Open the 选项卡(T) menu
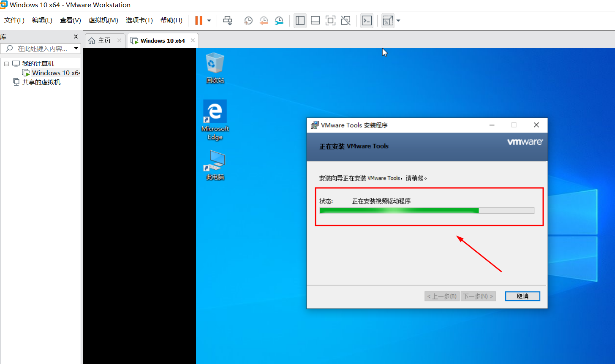 tap(139, 20)
